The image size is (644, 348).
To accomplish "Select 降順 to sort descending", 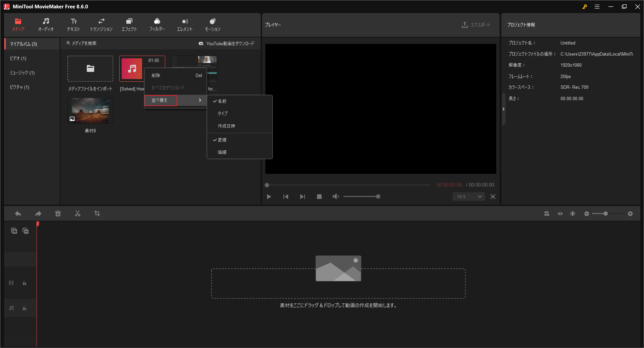I will [x=222, y=152].
